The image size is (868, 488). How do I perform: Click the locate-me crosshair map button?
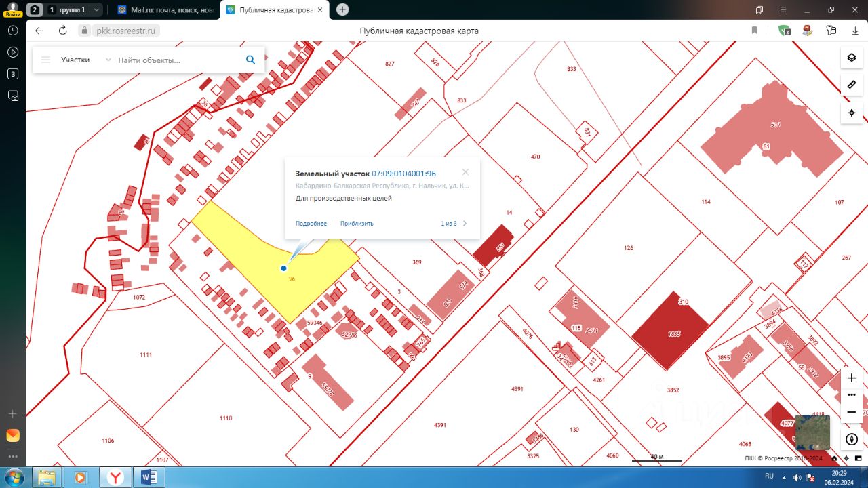coord(851,112)
